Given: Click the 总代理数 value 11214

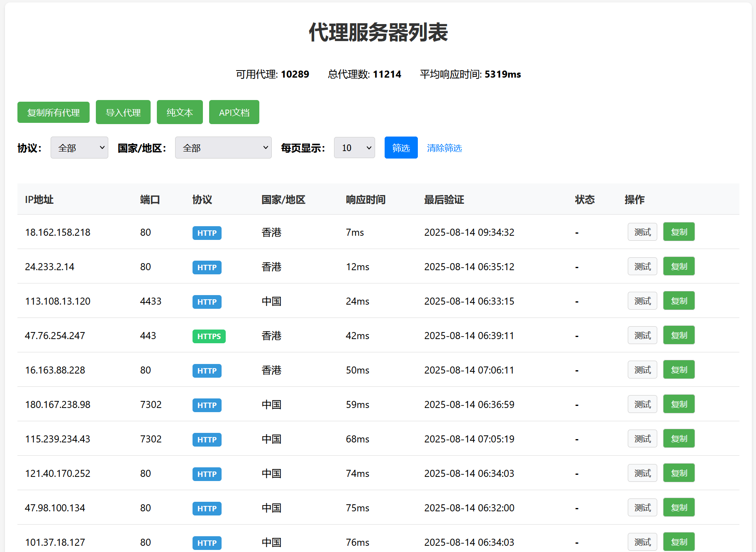Looking at the screenshot, I should click(x=387, y=74).
